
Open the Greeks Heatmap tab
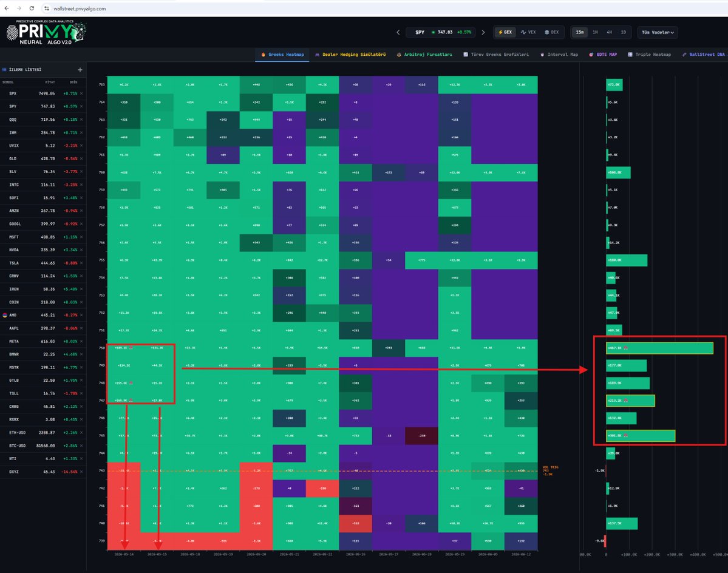point(282,55)
